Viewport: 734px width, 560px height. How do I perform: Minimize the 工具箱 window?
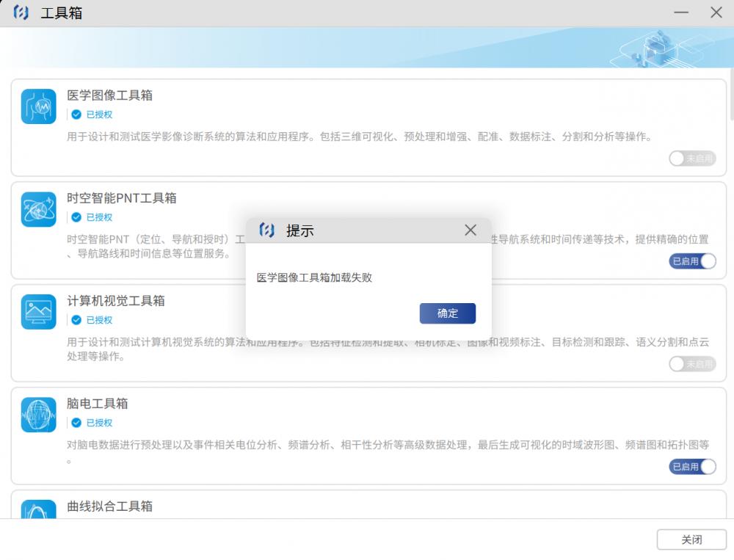click(x=681, y=12)
